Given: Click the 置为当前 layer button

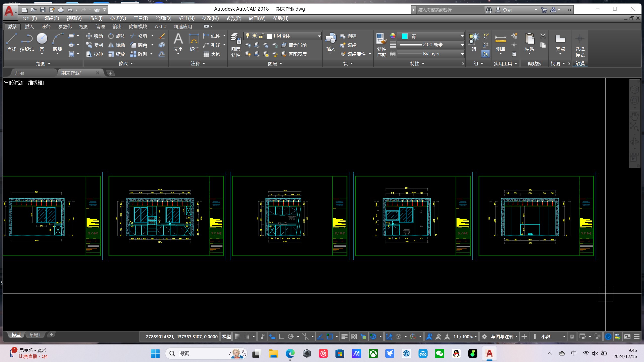Looking at the screenshot, I should pyautogui.click(x=294, y=45).
